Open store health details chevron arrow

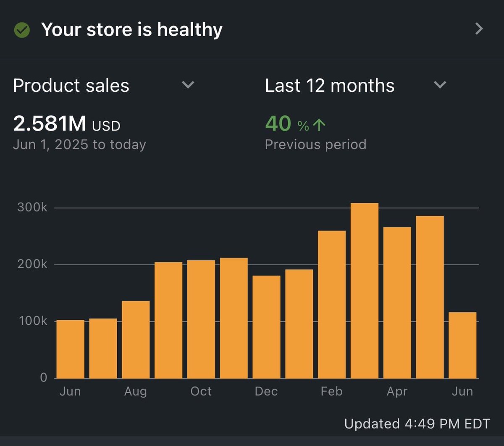pyautogui.click(x=479, y=29)
